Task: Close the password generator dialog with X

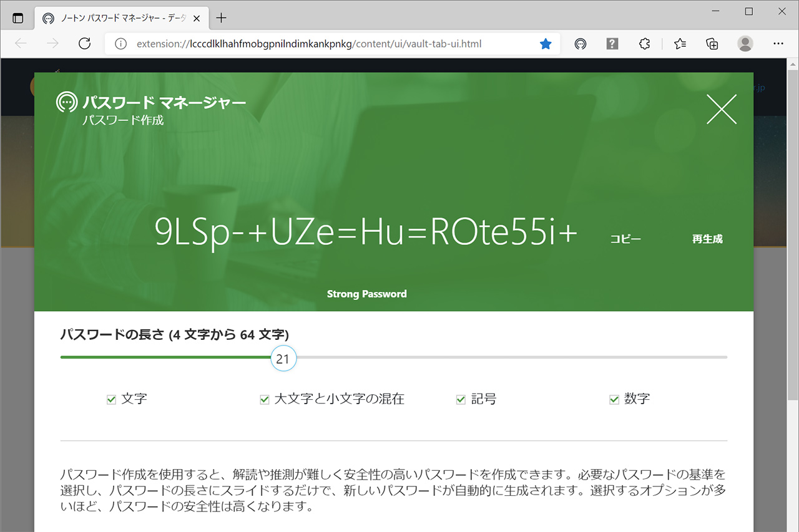Action: pyautogui.click(x=722, y=109)
